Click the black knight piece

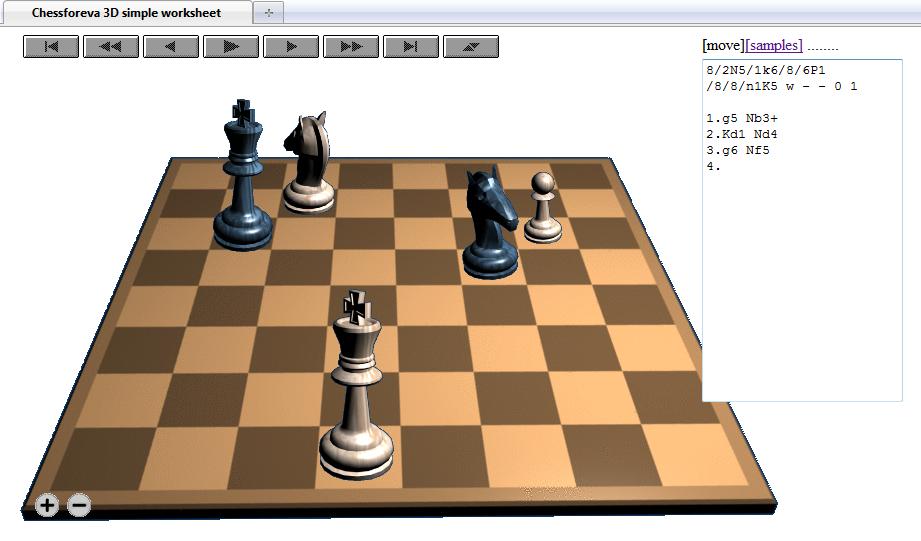coord(491,225)
